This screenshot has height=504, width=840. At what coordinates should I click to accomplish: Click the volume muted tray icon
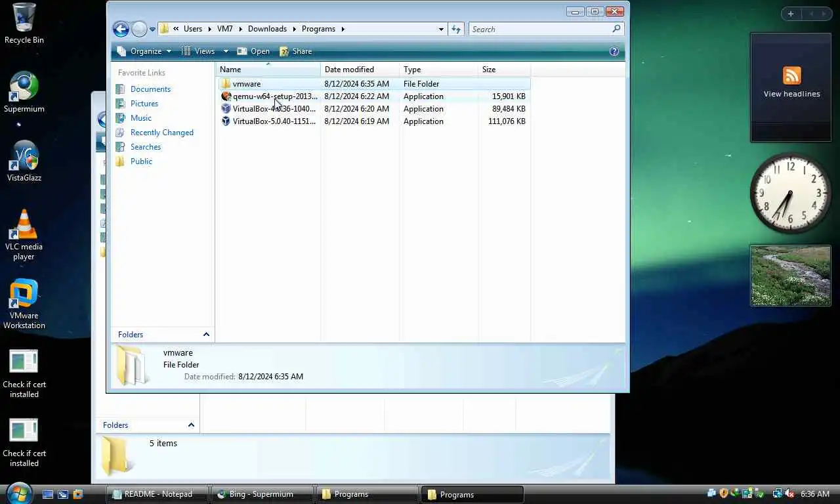tap(789, 493)
